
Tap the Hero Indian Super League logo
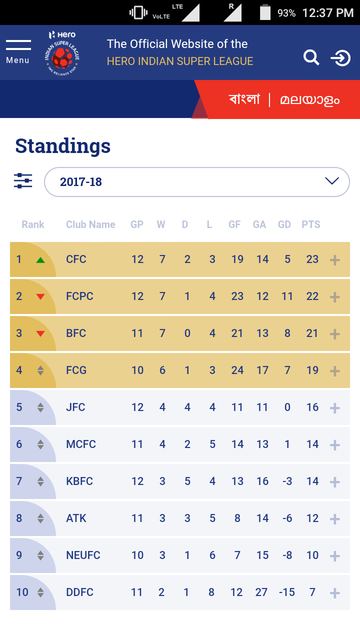pos(62,52)
